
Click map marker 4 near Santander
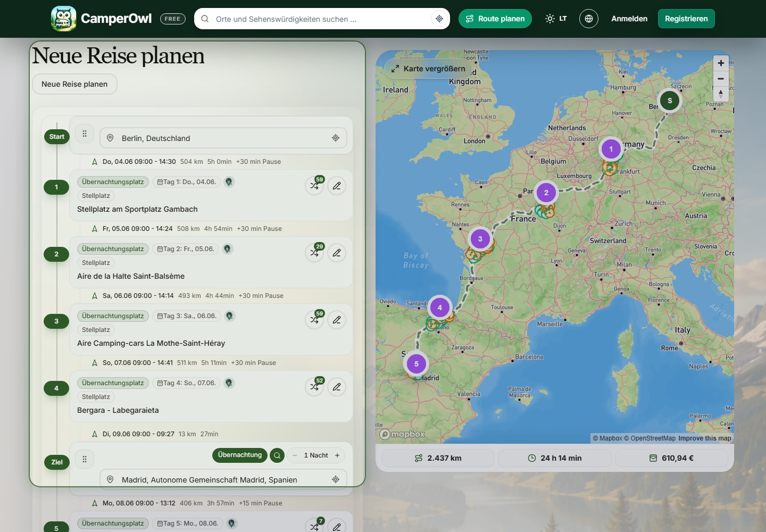440,307
